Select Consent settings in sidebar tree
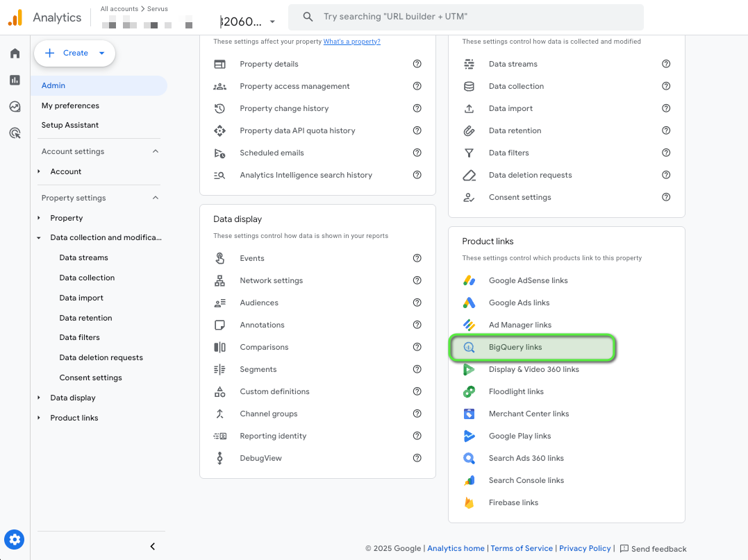Viewport: 748px width, 560px height. [91, 377]
